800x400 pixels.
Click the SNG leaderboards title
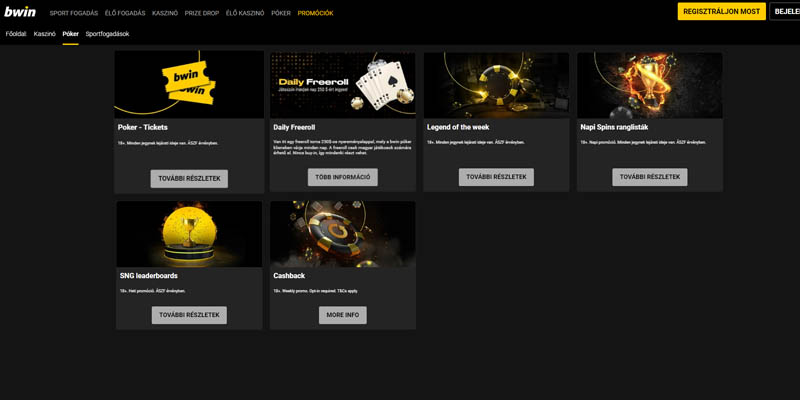(148, 276)
